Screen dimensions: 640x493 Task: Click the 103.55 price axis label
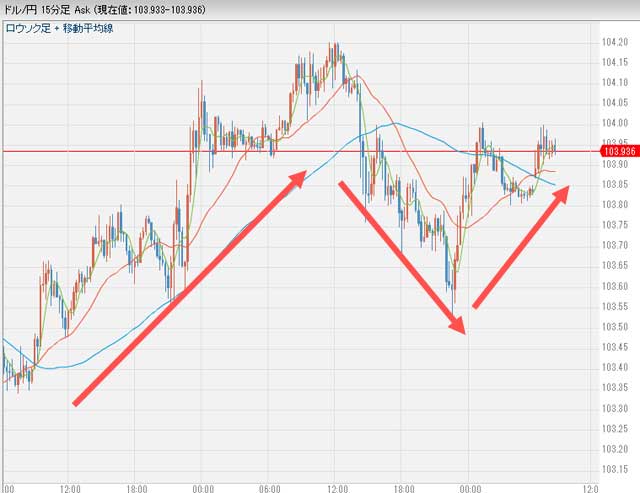point(615,306)
